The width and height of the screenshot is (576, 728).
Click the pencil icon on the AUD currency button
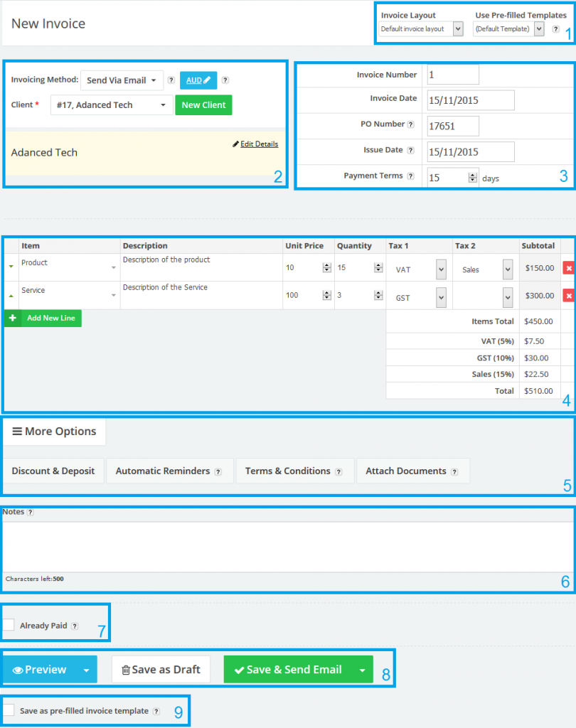207,80
